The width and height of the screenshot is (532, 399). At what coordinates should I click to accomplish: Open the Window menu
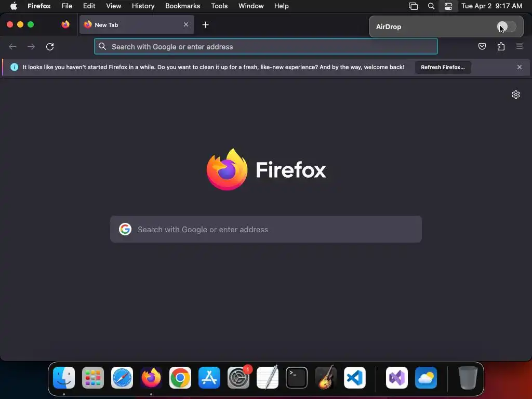pyautogui.click(x=251, y=6)
